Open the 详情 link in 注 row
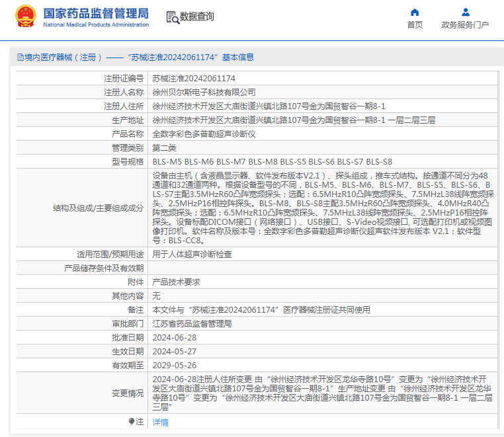This screenshot has height=437, width=504. pos(161,422)
